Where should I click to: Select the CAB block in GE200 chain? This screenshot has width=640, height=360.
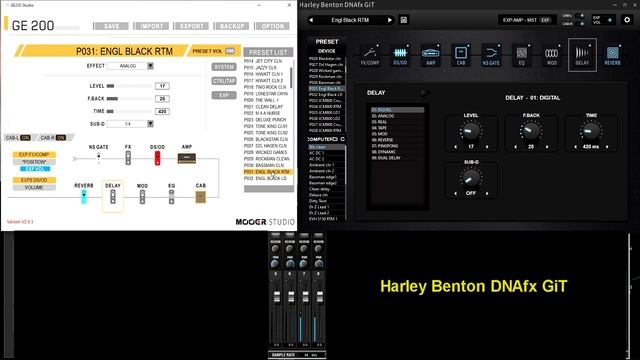[200, 197]
